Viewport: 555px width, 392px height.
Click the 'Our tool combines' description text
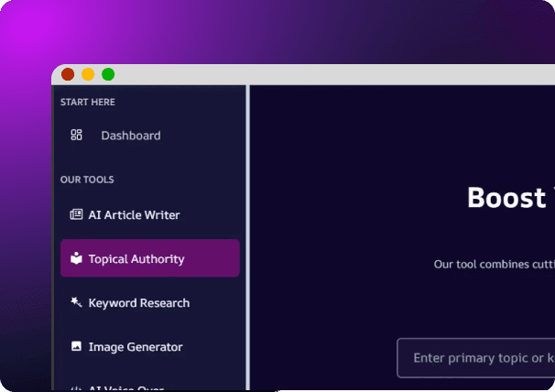pyautogui.click(x=495, y=264)
